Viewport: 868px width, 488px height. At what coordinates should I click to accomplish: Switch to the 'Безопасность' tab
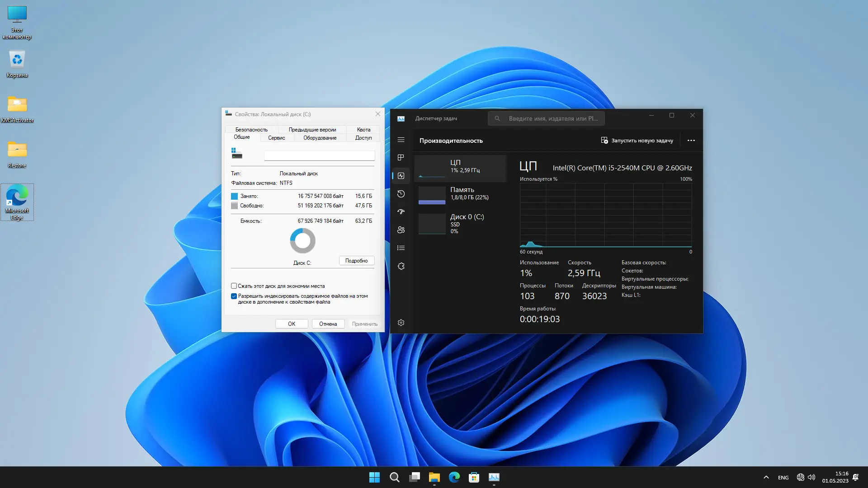pyautogui.click(x=251, y=130)
